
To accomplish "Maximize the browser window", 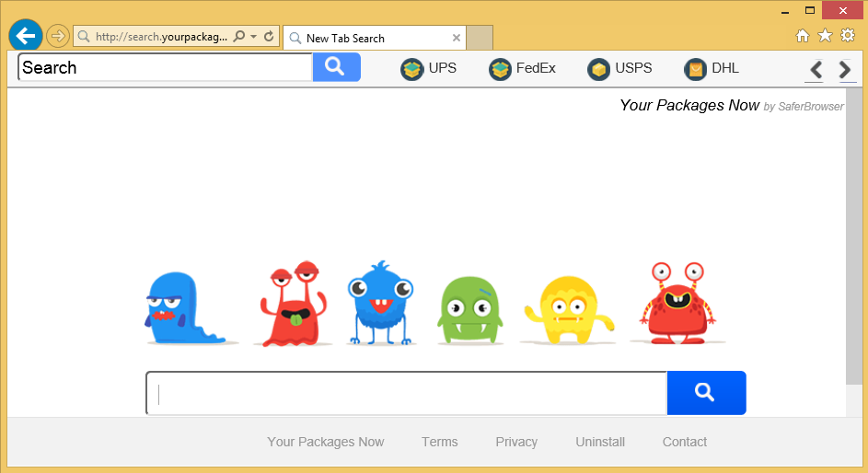I will (810, 10).
